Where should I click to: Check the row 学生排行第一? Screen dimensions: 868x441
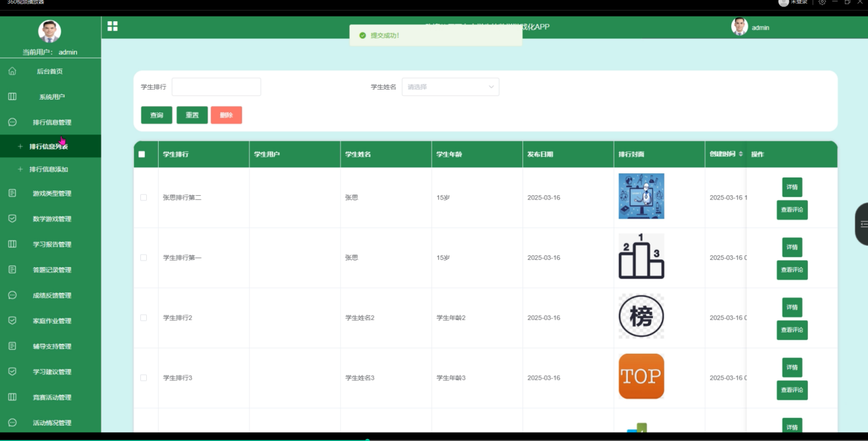143,258
